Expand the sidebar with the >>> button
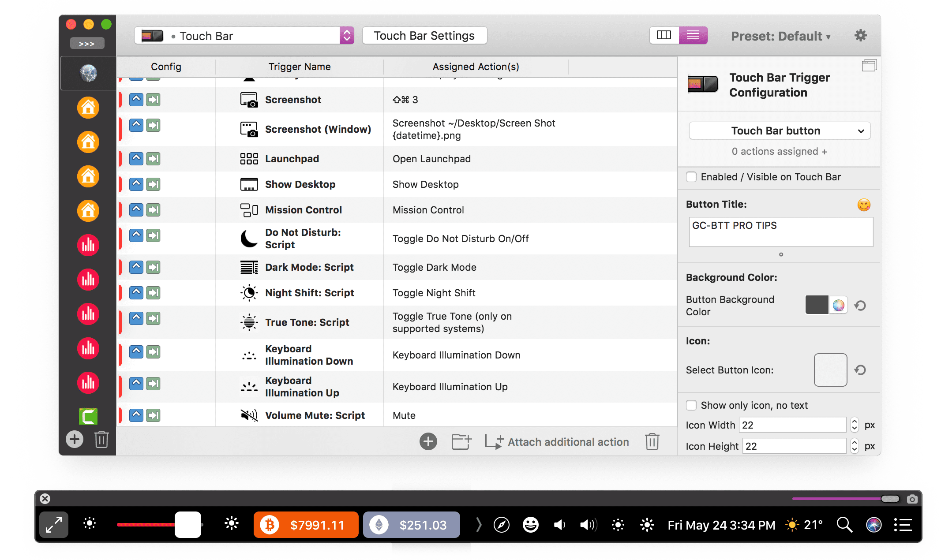 coord(87,44)
